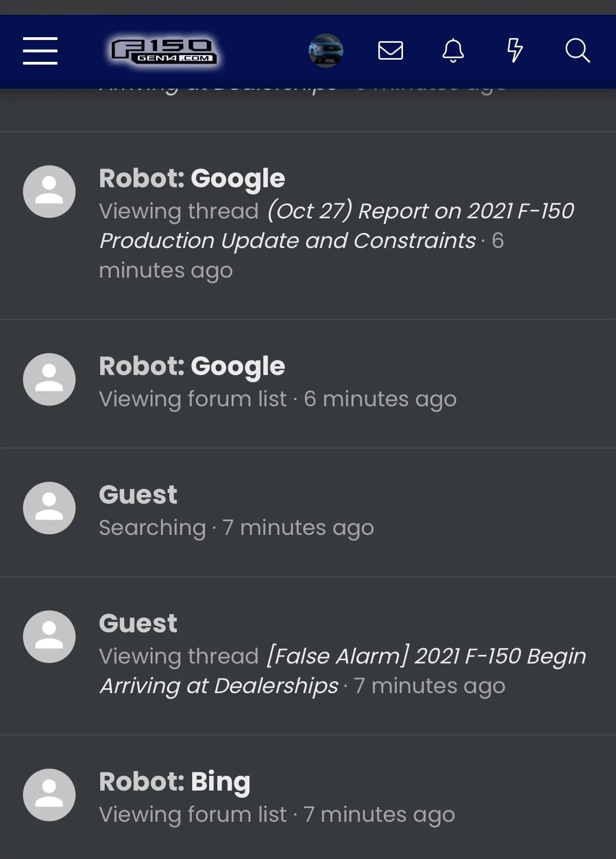The image size is (616, 859).
Task: Select first Robot: Google username
Action: pos(192,178)
